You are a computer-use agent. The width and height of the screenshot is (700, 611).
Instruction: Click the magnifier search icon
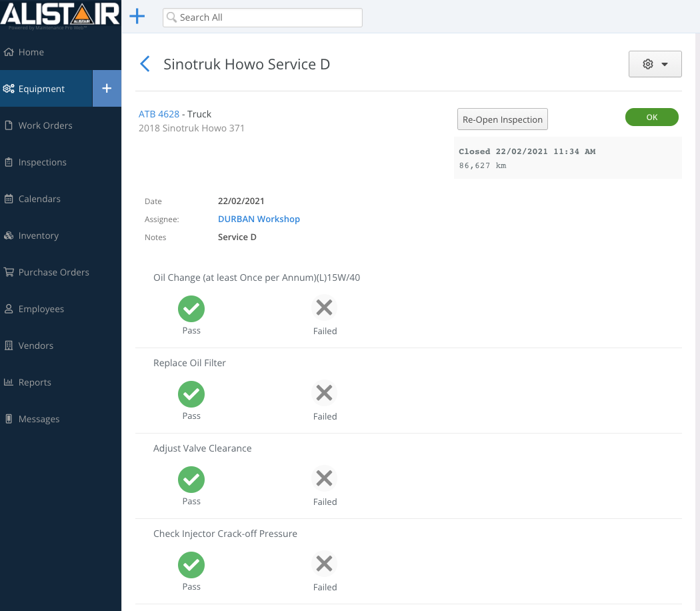[171, 17]
